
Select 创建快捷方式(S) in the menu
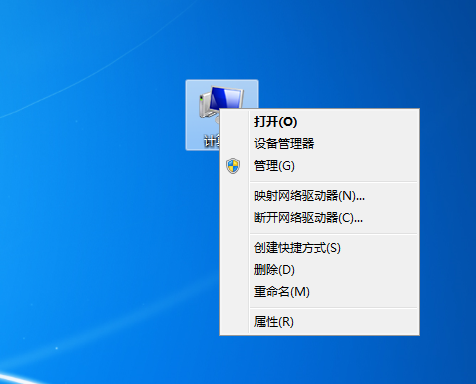coord(319,248)
